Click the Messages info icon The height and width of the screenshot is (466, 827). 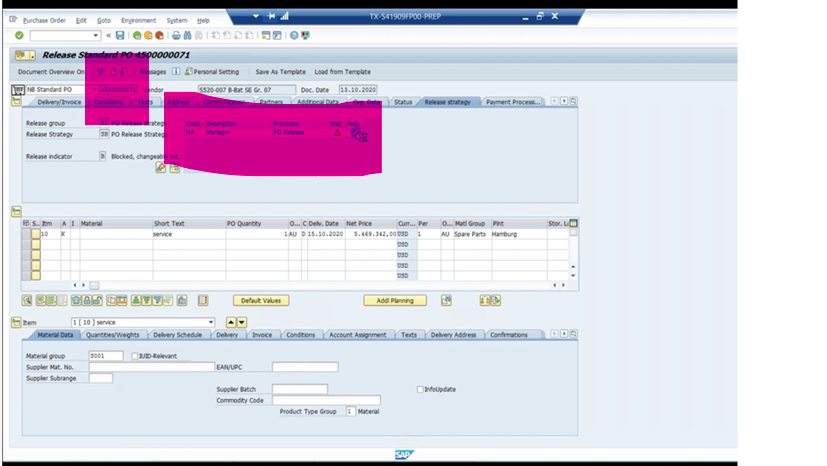(176, 72)
